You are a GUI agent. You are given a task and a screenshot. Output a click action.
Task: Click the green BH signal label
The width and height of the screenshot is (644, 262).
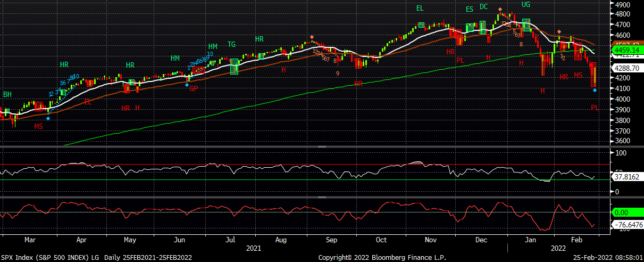click(x=7, y=94)
